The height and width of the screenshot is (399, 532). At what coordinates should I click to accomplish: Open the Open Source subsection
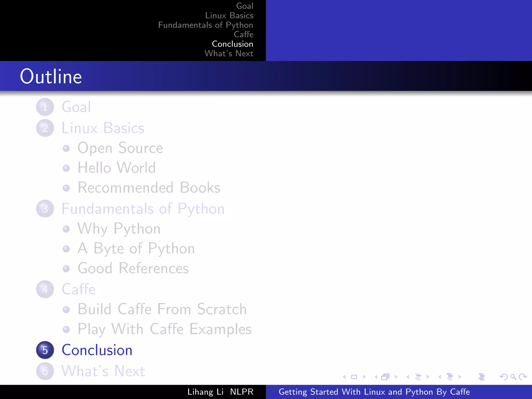[120, 148]
